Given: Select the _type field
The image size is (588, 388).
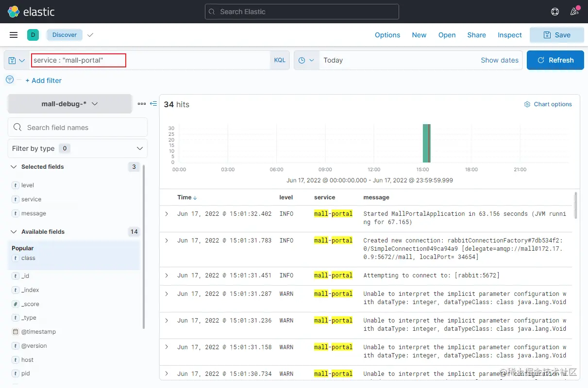Looking at the screenshot, I should [x=29, y=318].
